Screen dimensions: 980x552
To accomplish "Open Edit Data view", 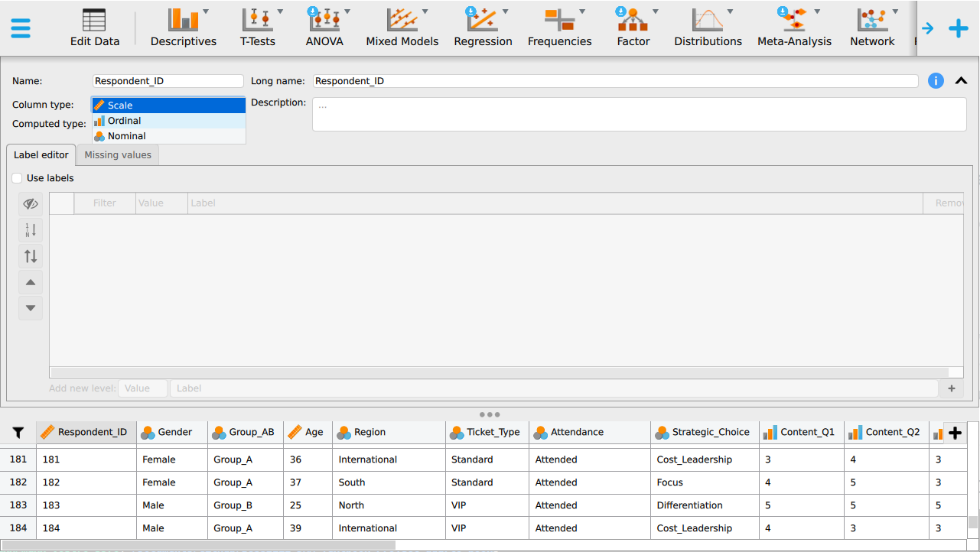I will [x=95, y=28].
